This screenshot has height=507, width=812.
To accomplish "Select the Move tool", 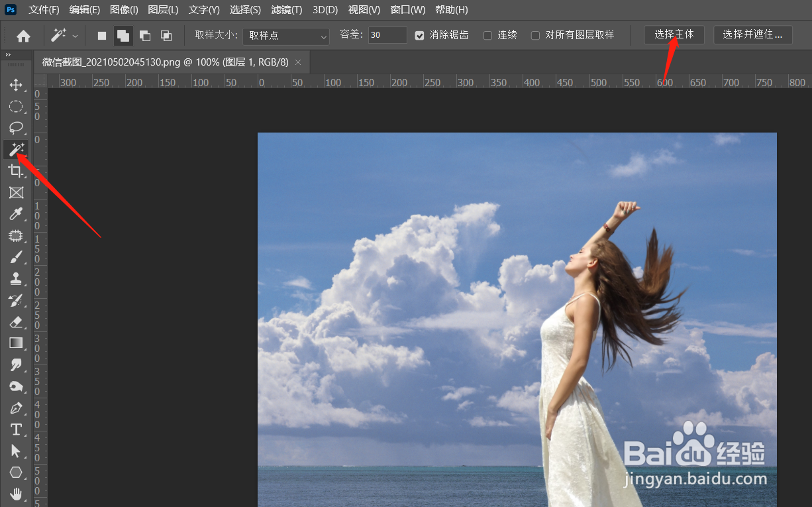I will point(16,85).
